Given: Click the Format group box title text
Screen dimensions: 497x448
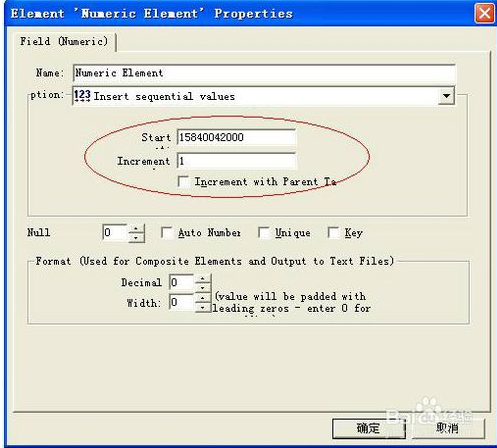Looking at the screenshot, I should point(215,261).
